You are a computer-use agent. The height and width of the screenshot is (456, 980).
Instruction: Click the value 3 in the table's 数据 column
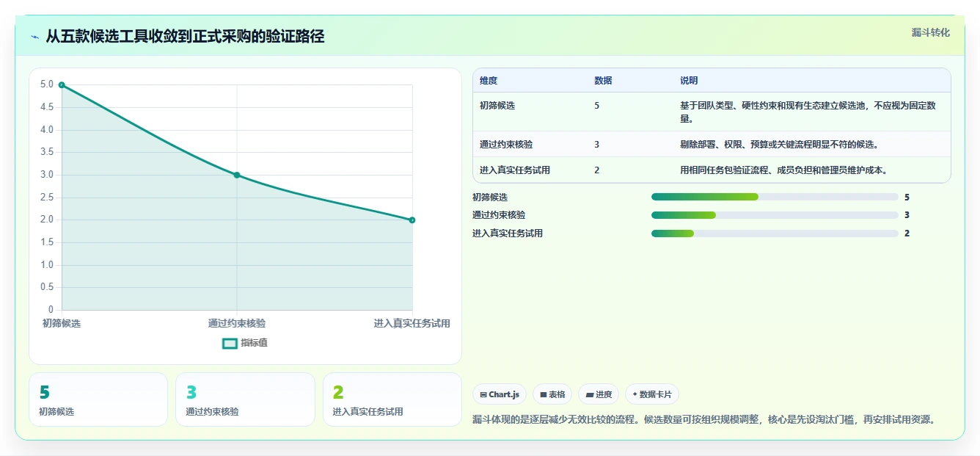coord(597,145)
